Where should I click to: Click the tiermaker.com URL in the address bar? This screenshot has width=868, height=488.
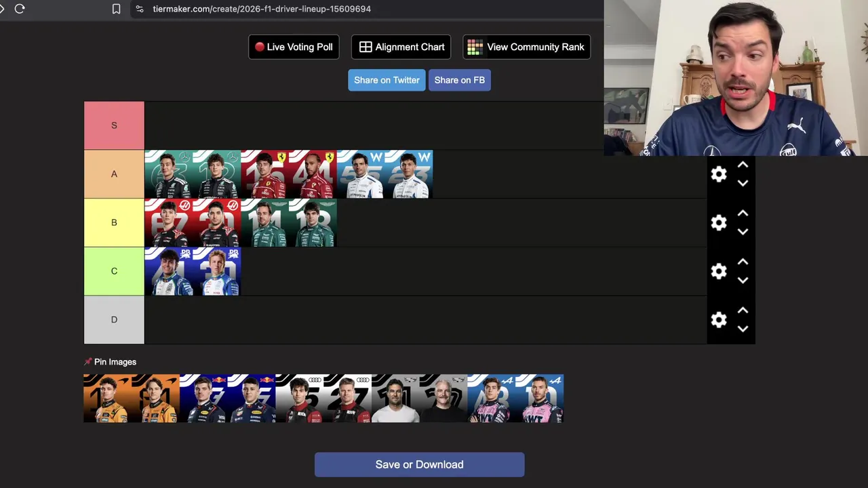[262, 9]
